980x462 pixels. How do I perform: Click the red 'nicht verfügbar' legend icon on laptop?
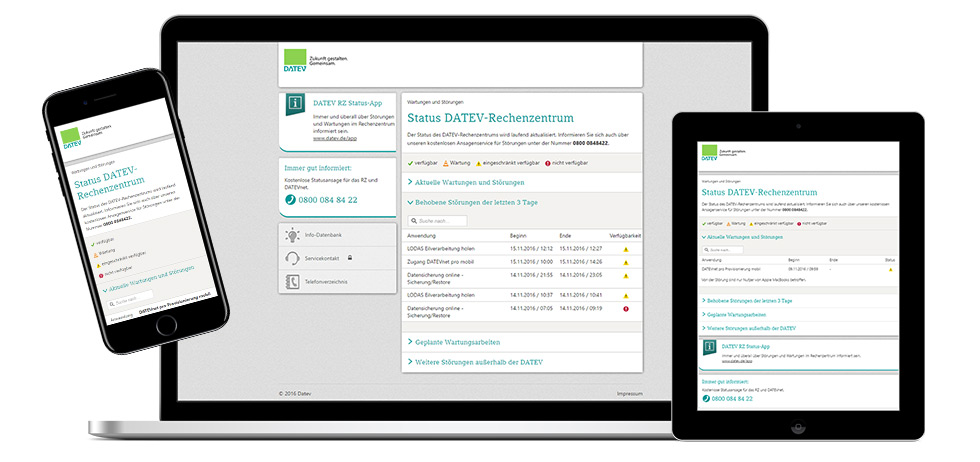click(548, 163)
